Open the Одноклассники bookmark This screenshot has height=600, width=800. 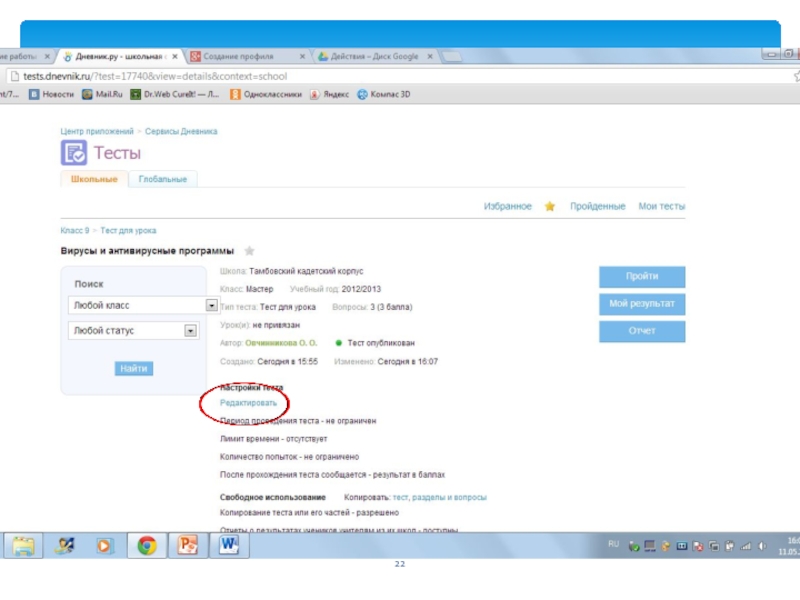click(266, 94)
